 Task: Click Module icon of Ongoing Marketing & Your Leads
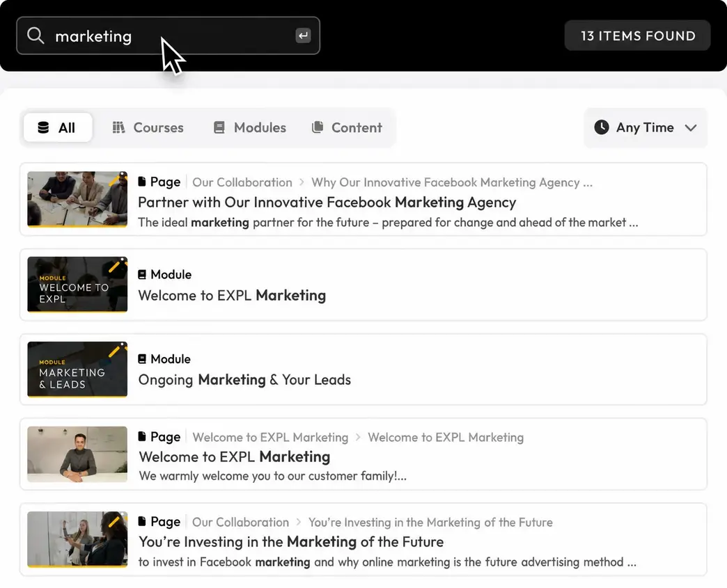point(142,358)
